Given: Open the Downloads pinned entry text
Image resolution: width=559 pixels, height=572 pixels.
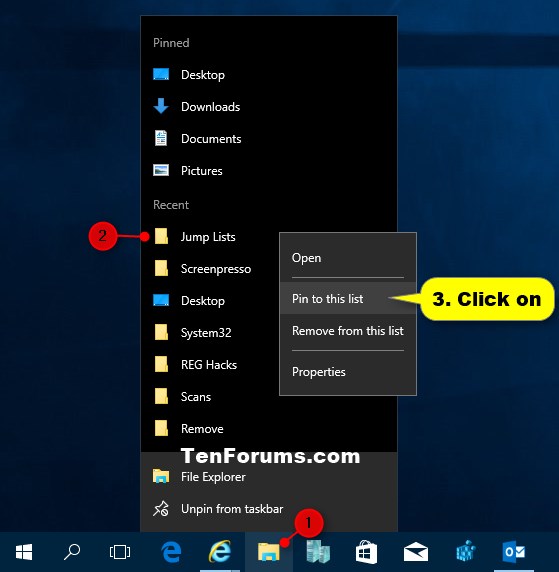Looking at the screenshot, I should 211,107.
